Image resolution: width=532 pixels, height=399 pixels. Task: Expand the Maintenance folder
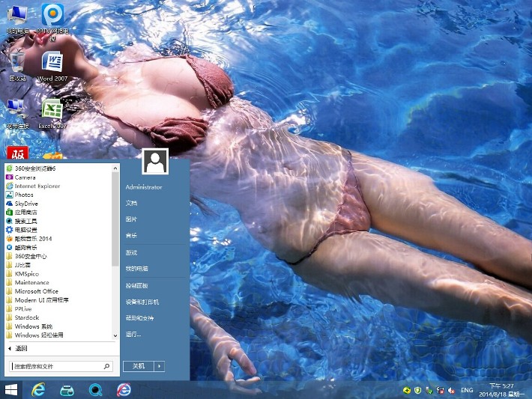[28, 283]
